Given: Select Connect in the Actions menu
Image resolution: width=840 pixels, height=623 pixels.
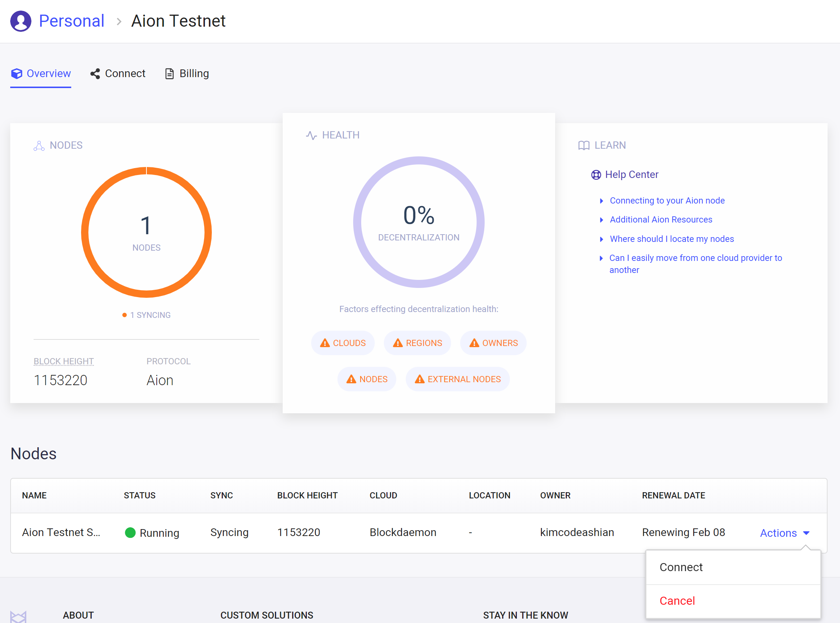Looking at the screenshot, I should (681, 567).
